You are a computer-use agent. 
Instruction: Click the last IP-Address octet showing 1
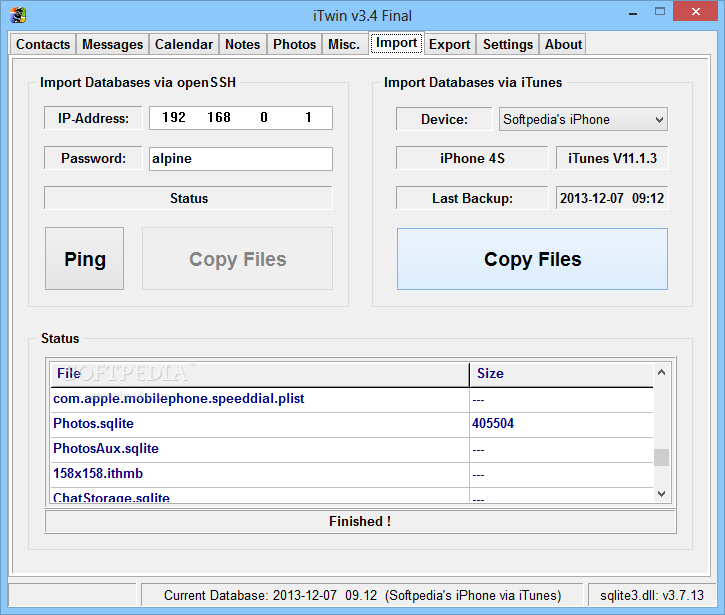point(308,117)
